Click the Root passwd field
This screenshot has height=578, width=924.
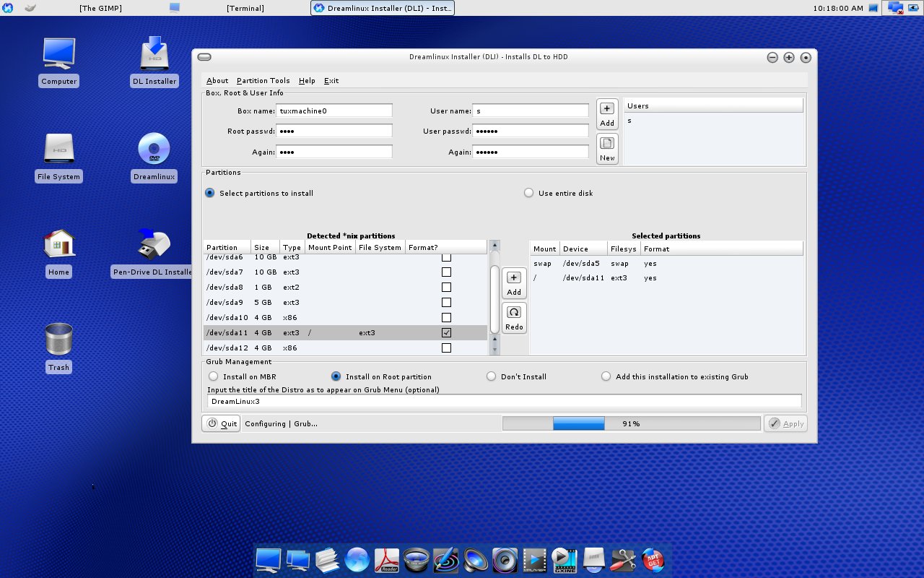click(x=334, y=131)
